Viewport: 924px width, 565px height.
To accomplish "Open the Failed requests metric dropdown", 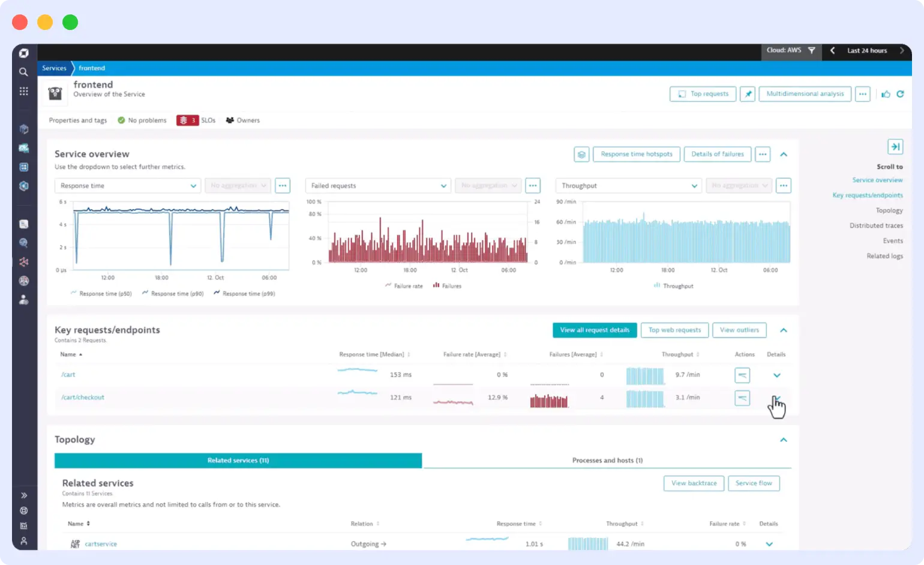I will point(377,186).
